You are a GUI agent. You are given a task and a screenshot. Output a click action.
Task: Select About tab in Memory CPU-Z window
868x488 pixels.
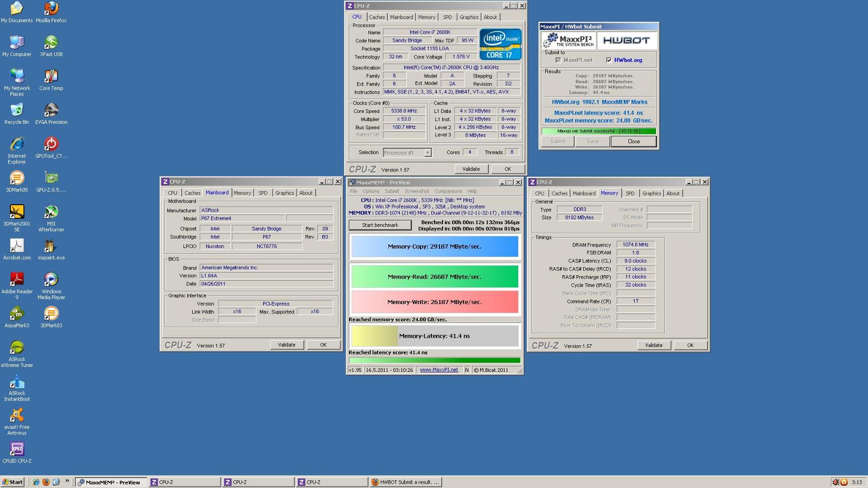click(673, 194)
